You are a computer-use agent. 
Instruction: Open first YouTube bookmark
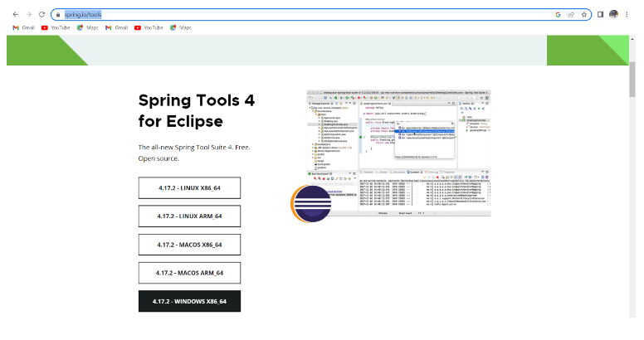tap(56, 27)
